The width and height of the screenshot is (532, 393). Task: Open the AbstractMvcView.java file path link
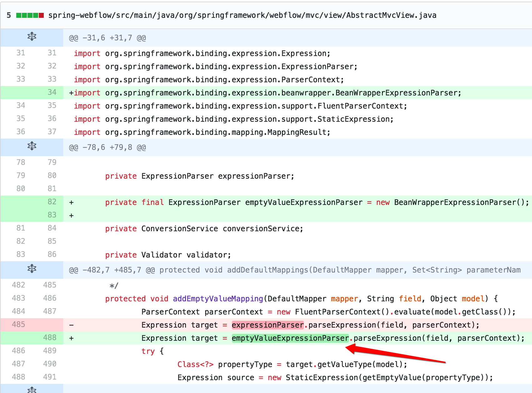tap(242, 15)
